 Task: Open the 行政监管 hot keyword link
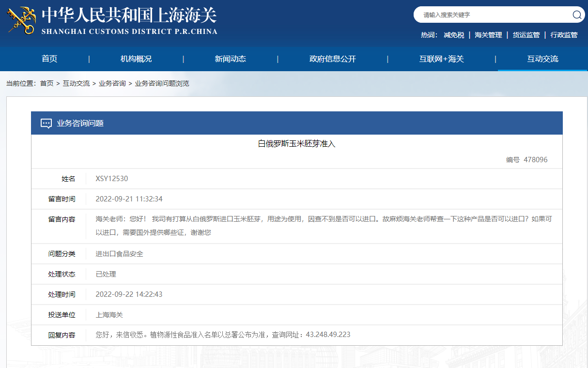coord(564,35)
